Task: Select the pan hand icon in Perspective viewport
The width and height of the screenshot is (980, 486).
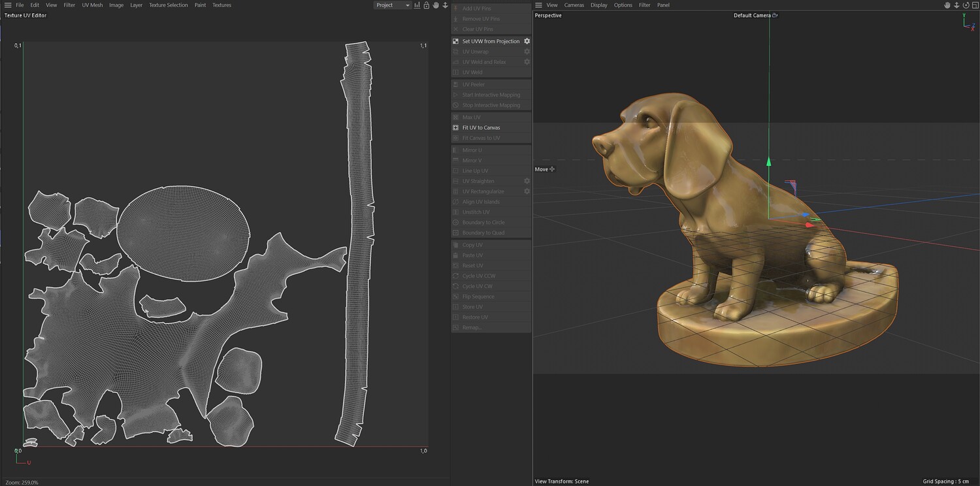Action: (x=947, y=5)
